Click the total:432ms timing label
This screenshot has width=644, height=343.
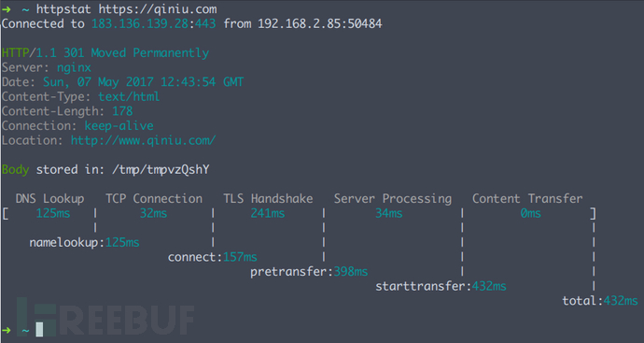click(x=599, y=301)
